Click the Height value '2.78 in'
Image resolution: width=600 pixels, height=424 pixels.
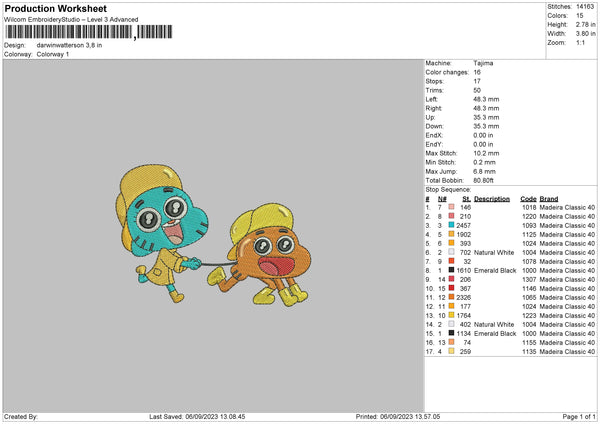[x=585, y=24]
